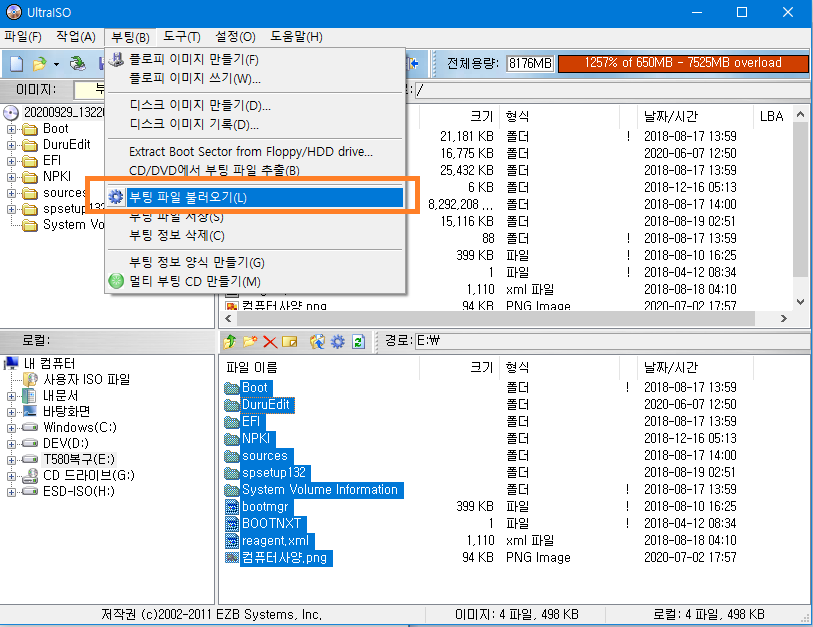Click the CD 드라이브(G:) drive icon
Image resolution: width=813 pixels, height=627 pixels.
coord(30,476)
